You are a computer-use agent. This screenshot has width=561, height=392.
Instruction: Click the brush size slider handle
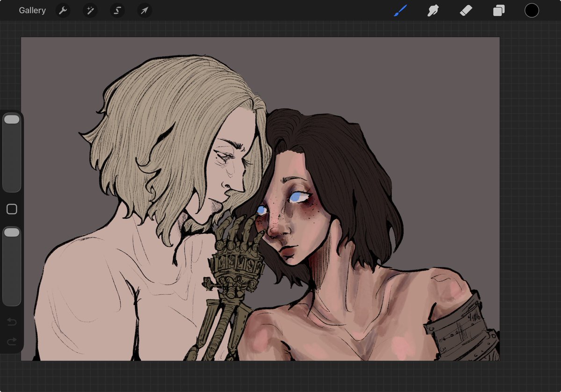pyautogui.click(x=12, y=119)
